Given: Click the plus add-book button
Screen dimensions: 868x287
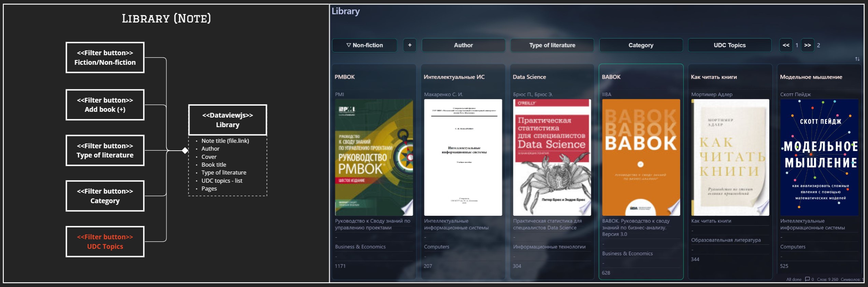Looking at the screenshot, I should (410, 45).
